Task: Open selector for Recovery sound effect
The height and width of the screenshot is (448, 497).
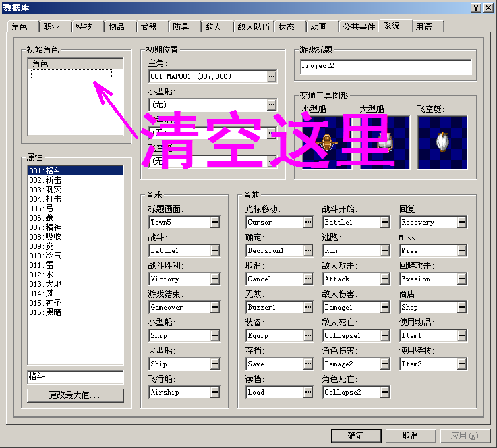Action: click(x=462, y=222)
